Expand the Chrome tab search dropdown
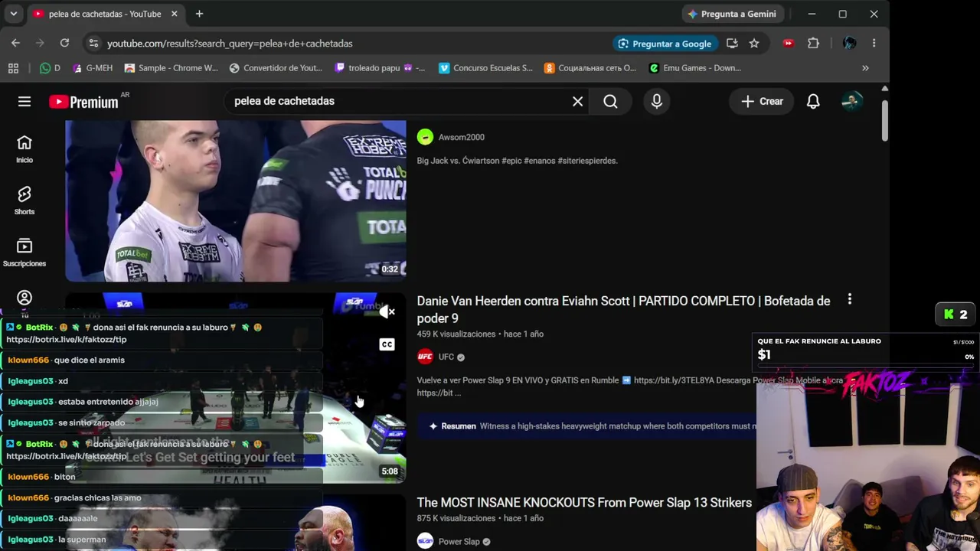Screen dimensions: 980x551 [x=13, y=14]
